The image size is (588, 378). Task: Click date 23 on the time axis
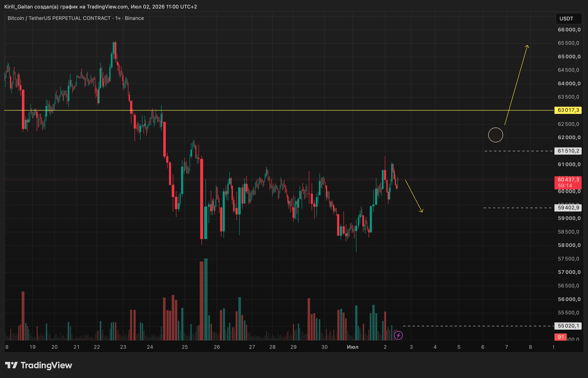click(x=123, y=347)
